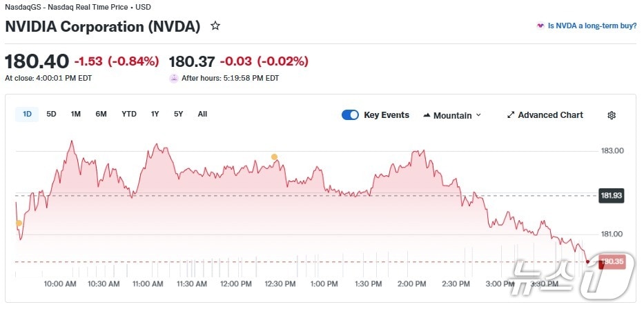Show the 5Y chart range
The height and width of the screenshot is (309, 644).
179,114
